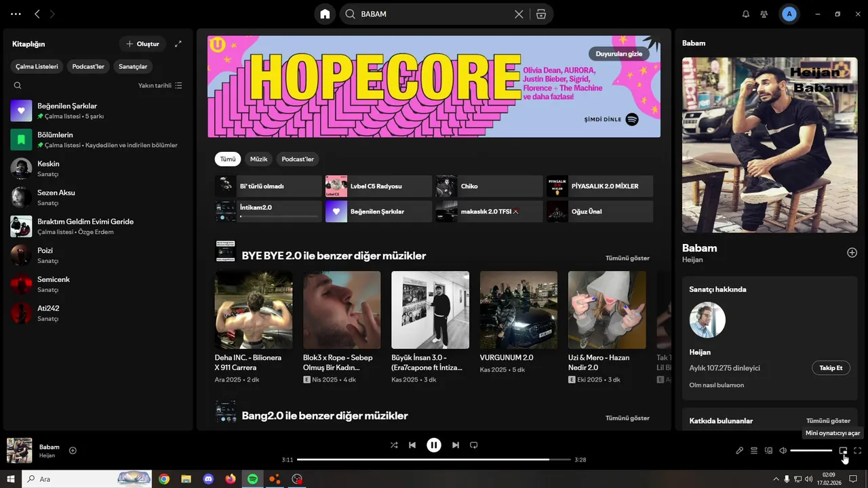The height and width of the screenshot is (488, 868).
Task: Search within library magnifier icon
Action: pos(18,85)
